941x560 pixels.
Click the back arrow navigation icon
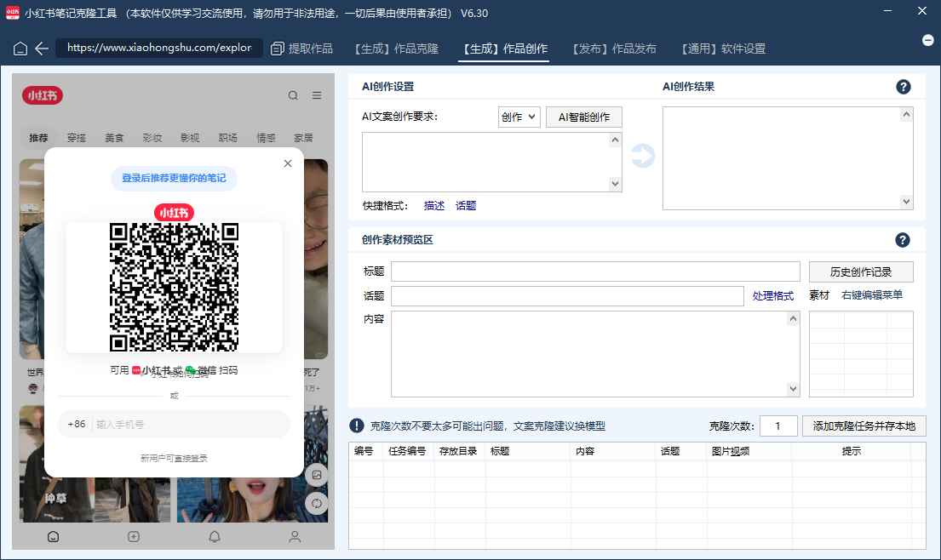click(x=41, y=49)
